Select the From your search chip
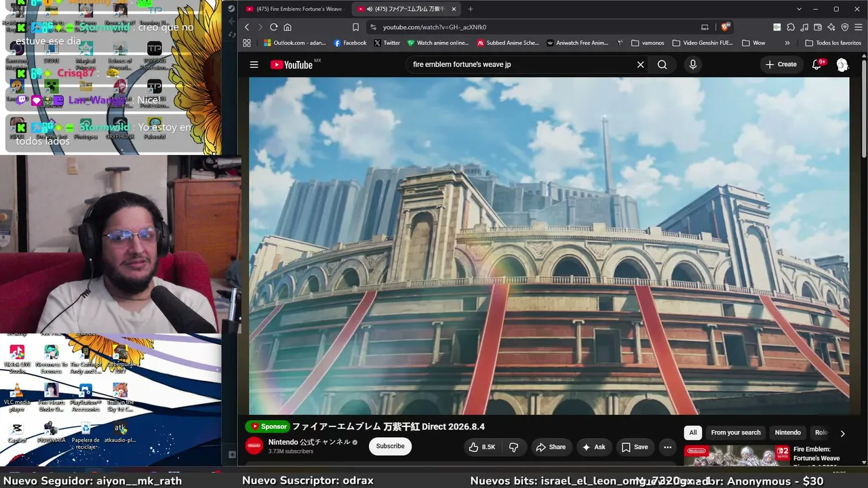The width and height of the screenshot is (868, 488). point(736,432)
